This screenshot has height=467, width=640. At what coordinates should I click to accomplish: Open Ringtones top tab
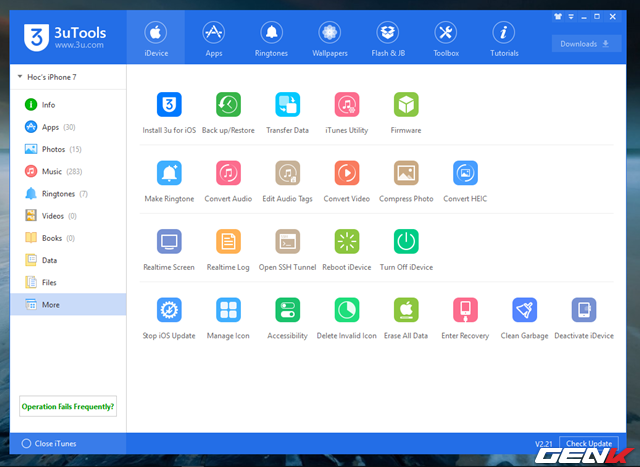(x=271, y=38)
